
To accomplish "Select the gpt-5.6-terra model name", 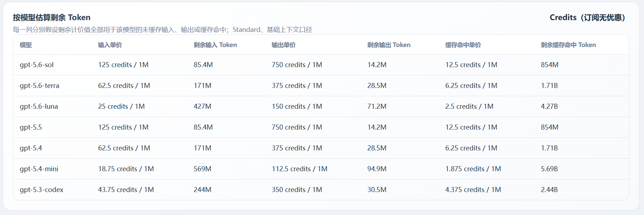I will 39,86.
